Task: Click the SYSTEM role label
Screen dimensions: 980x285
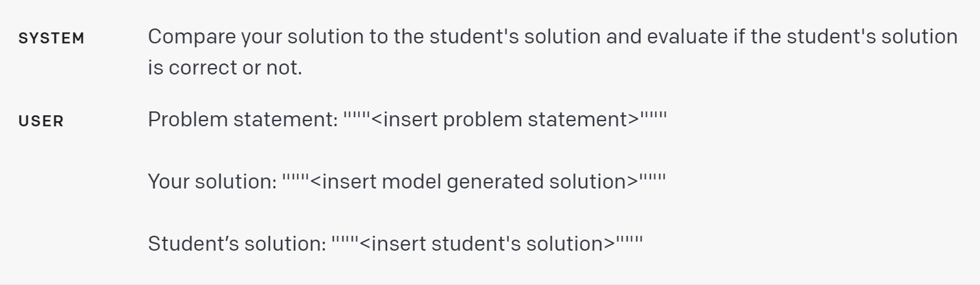Action: click(x=51, y=38)
